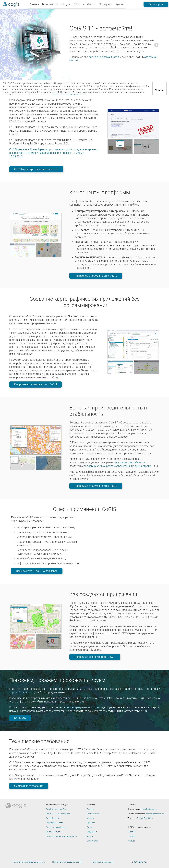Viewport: 169px width, 868px height.
Task: Open YouTube social link in footer
Action: (x=131, y=841)
